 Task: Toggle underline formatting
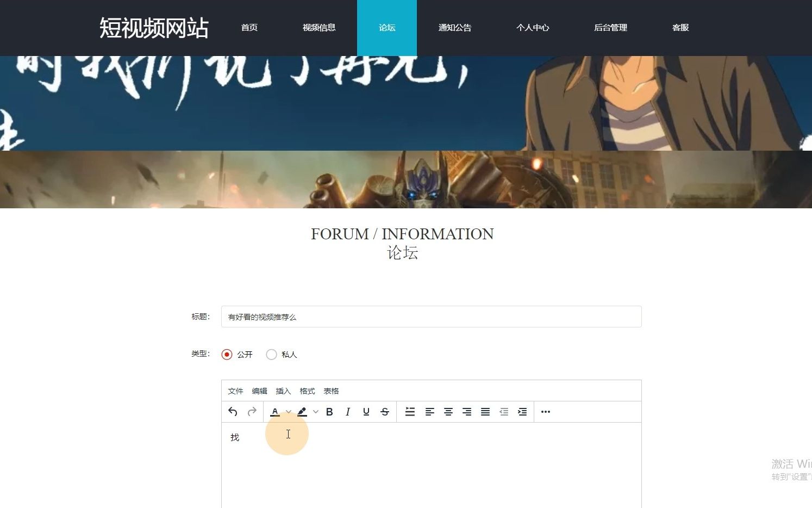pyautogui.click(x=366, y=412)
